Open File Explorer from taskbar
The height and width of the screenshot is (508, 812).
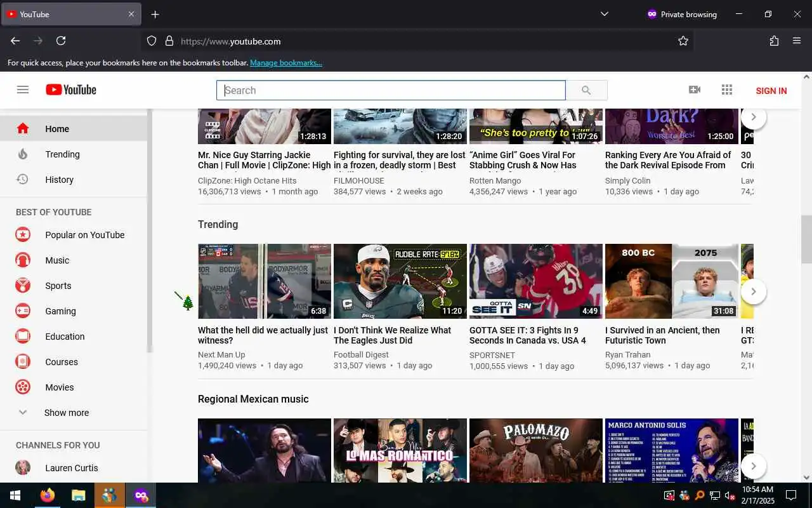click(x=79, y=495)
